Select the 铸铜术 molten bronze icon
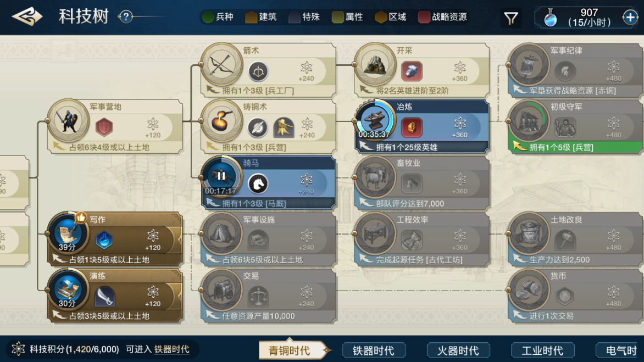This screenshot has height=362, width=644. point(222,121)
